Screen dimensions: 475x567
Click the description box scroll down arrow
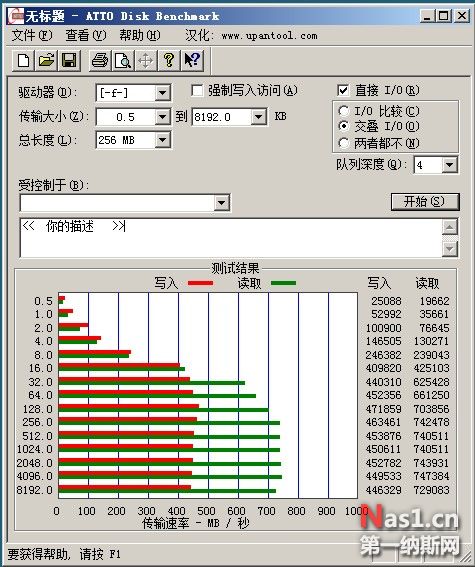[450, 249]
